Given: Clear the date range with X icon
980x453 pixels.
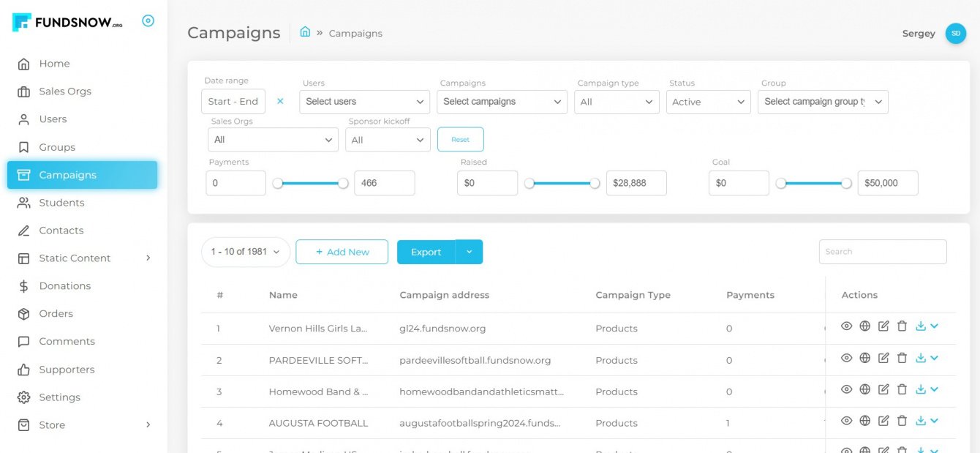Looking at the screenshot, I should 280,102.
